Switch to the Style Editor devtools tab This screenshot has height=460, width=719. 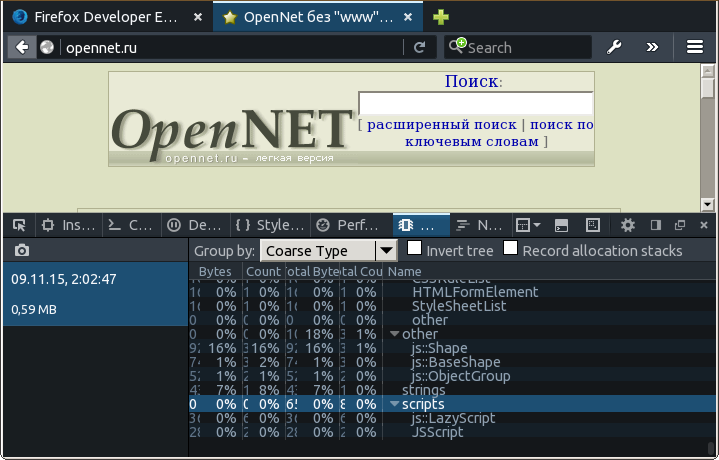(269, 225)
